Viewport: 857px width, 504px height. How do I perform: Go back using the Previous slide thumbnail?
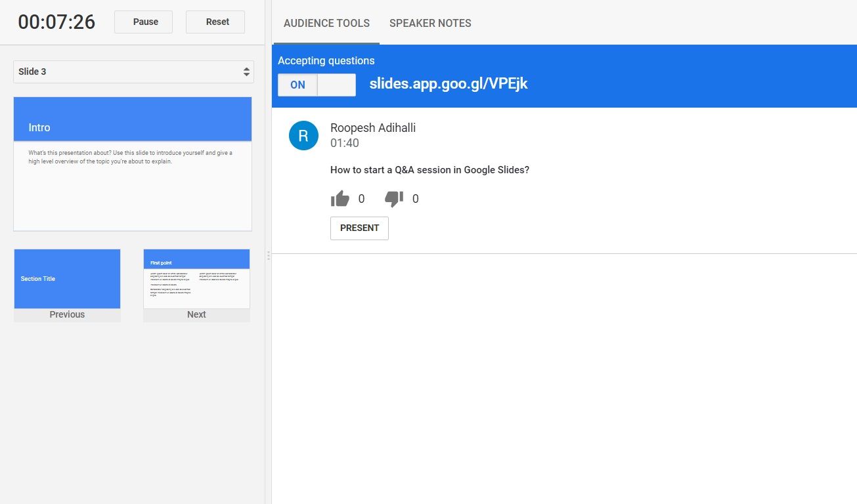(x=66, y=278)
